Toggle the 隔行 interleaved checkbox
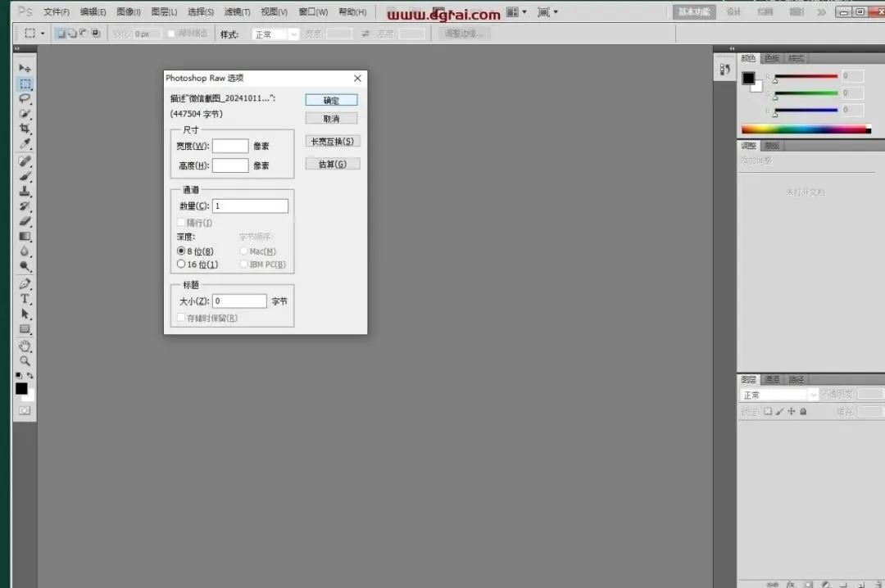This screenshot has height=588, width=885. [x=181, y=222]
